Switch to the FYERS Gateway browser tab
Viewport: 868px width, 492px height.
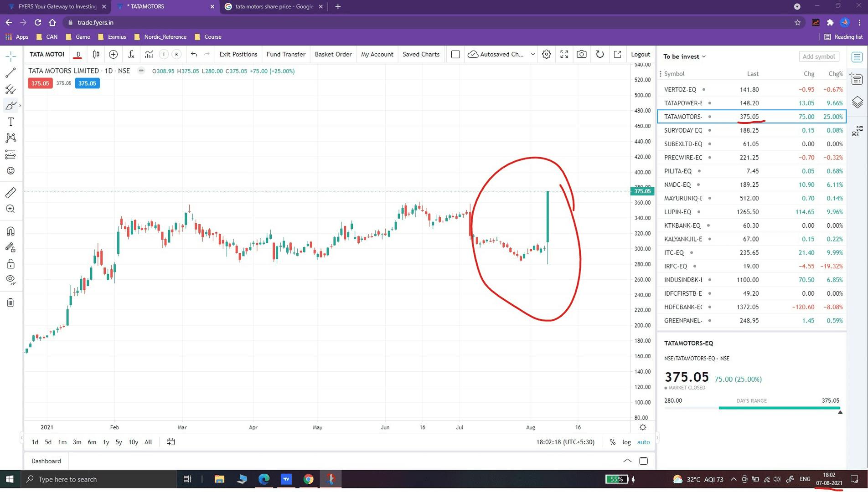click(57, 7)
